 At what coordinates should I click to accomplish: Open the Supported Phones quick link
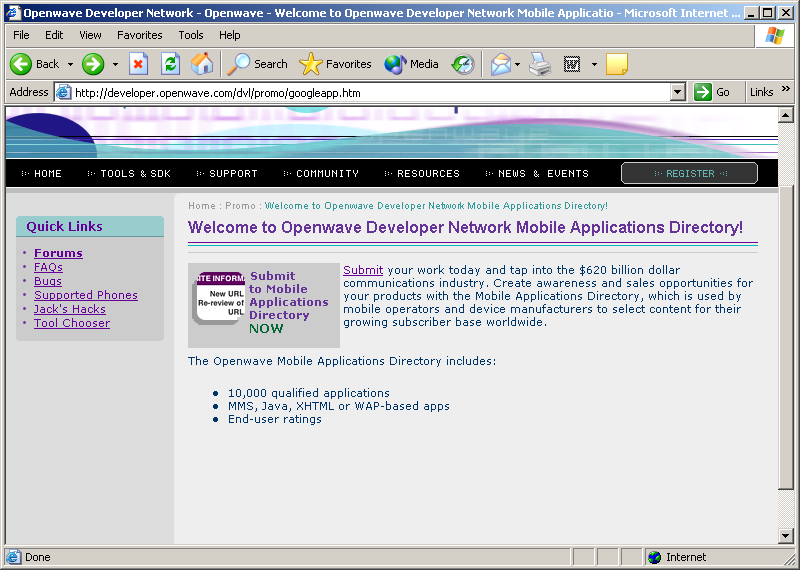pyautogui.click(x=86, y=295)
